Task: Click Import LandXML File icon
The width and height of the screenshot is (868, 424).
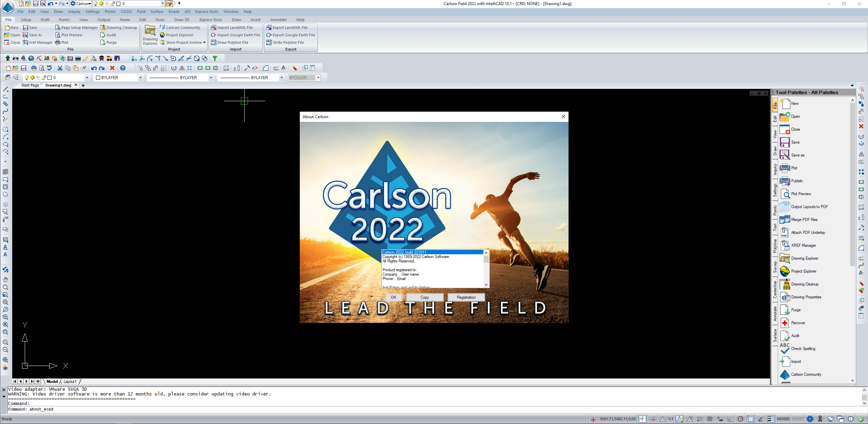Action: click(x=214, y=27)
